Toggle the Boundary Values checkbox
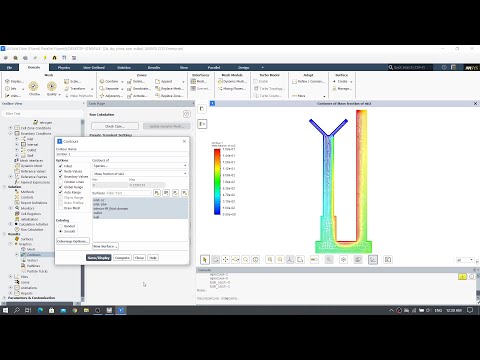The height and width of the screenshot is (360, 480). point(61,176)
